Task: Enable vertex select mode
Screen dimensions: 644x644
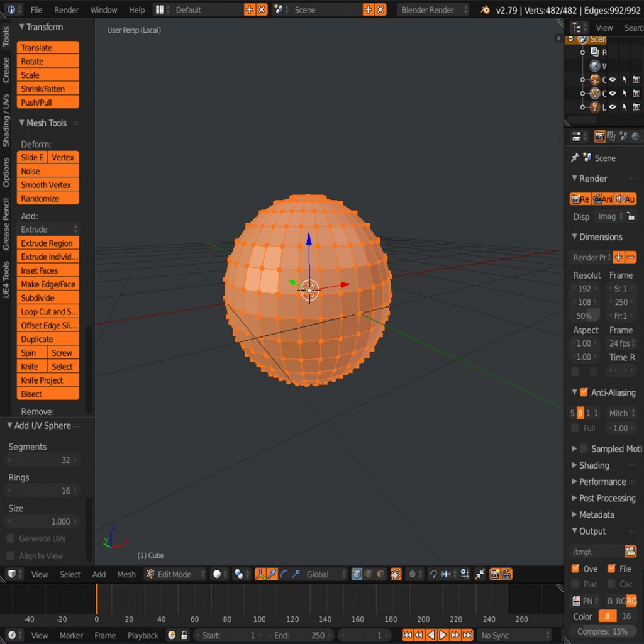Action: 357,574
